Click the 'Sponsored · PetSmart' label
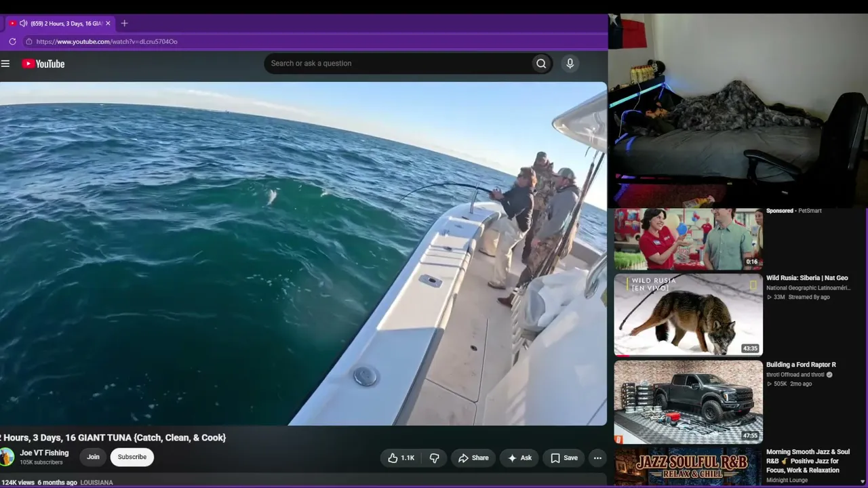The image size is (868, 488). tap(793, 211)
